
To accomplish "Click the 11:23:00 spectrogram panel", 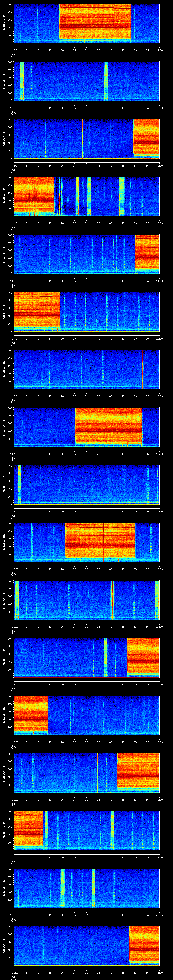I will 86,427.
